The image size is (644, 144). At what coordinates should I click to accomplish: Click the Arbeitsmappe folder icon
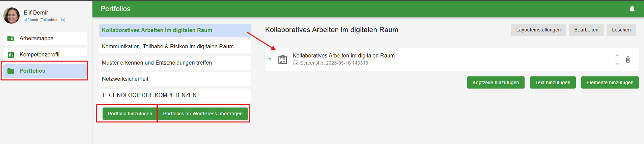pyautogui.click(x=11, y=39)
